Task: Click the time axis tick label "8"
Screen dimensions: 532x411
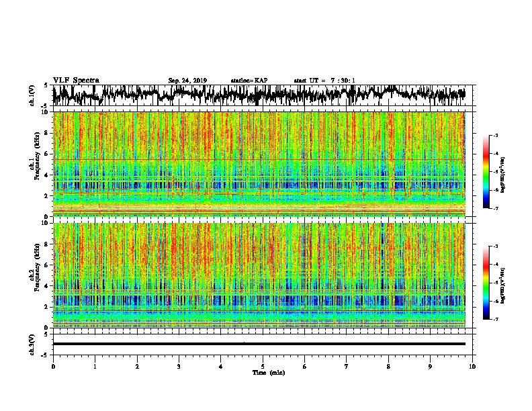Action: coord(388,367)
